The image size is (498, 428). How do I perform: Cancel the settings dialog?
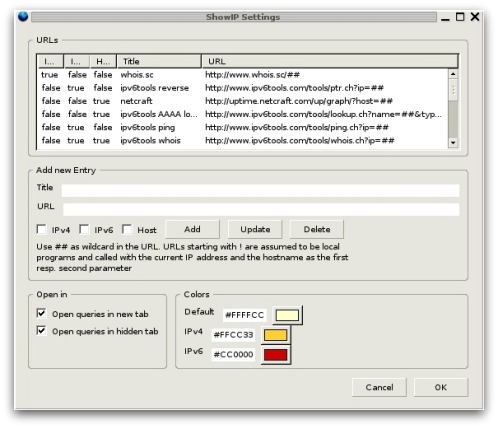point(379,387)
